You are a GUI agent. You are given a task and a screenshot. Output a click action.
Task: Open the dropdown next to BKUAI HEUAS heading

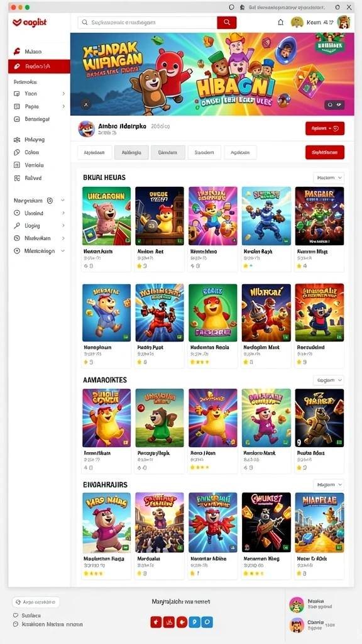[x=329, y=178]
